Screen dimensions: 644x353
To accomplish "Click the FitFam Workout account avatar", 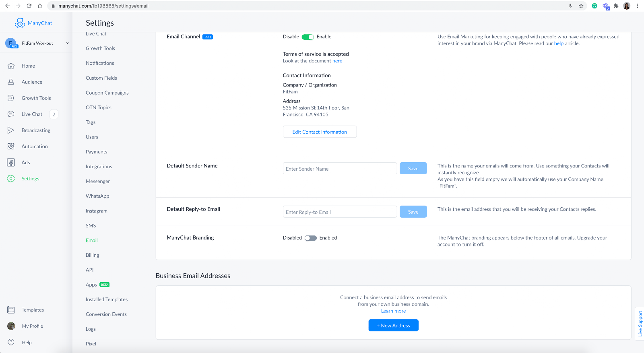I will [11, 43].
